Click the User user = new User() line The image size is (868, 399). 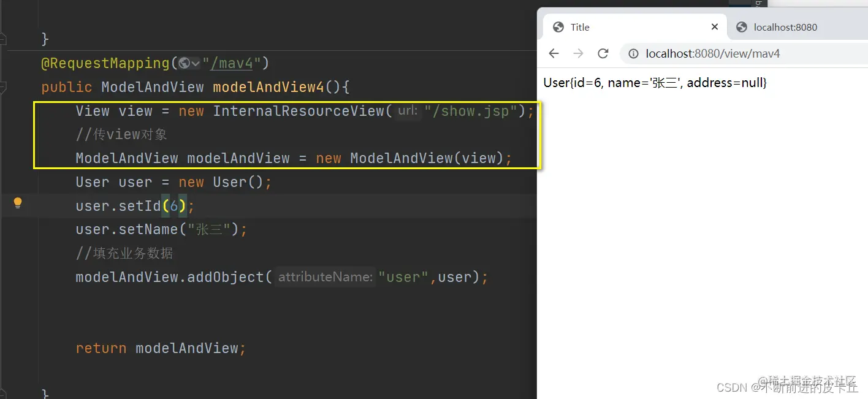[173, 182]
